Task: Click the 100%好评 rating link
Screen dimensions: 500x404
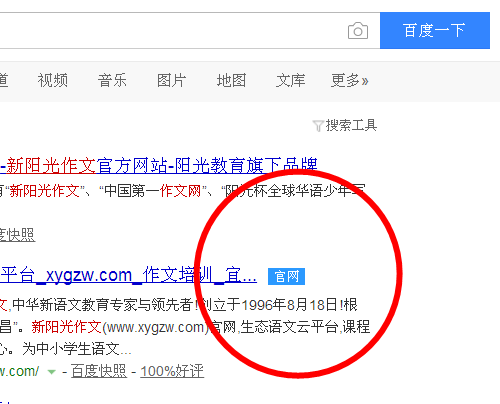Action: point(172,371)
